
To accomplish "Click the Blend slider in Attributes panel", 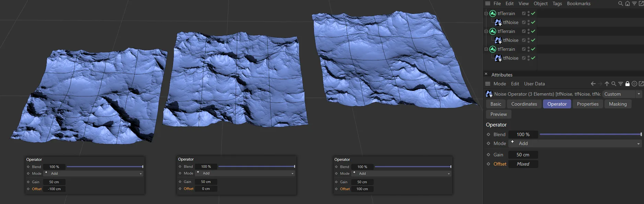I will point(590,134).
